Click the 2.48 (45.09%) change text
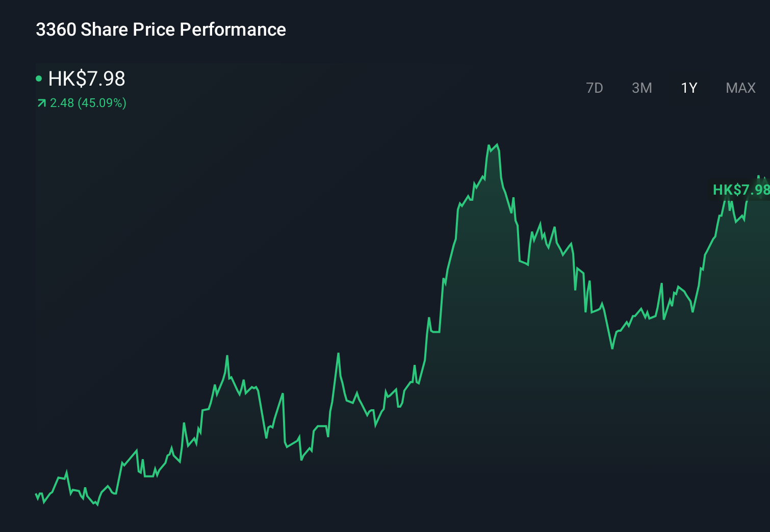Viewport: 770px width, 532px height. [x=88, y=103]
